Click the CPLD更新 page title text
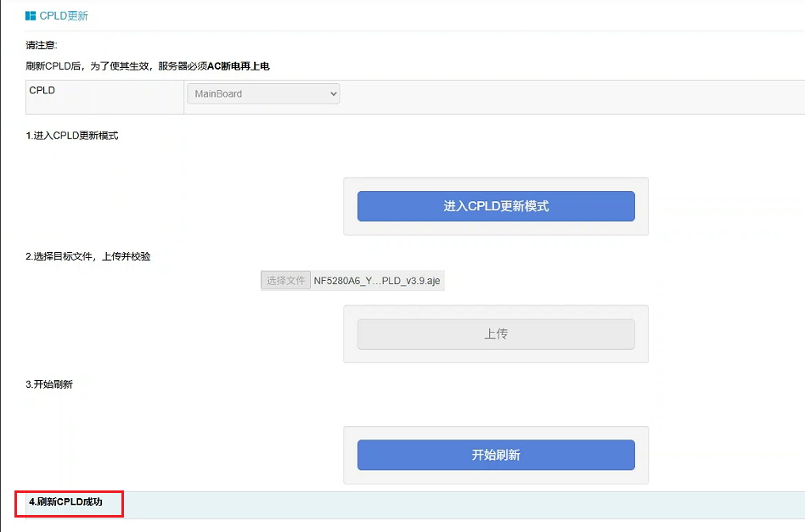 tap(64, 15)
